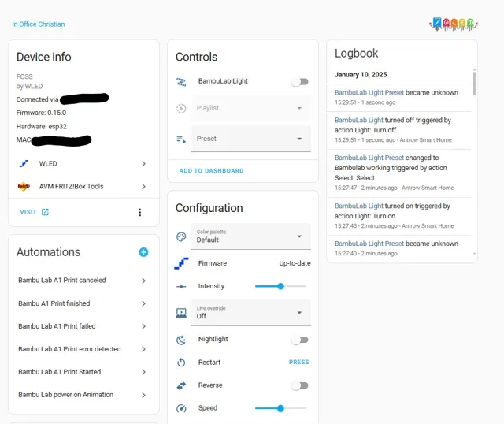Expand the Color palette dropdown
504x424 pixels.
(250, 236)
